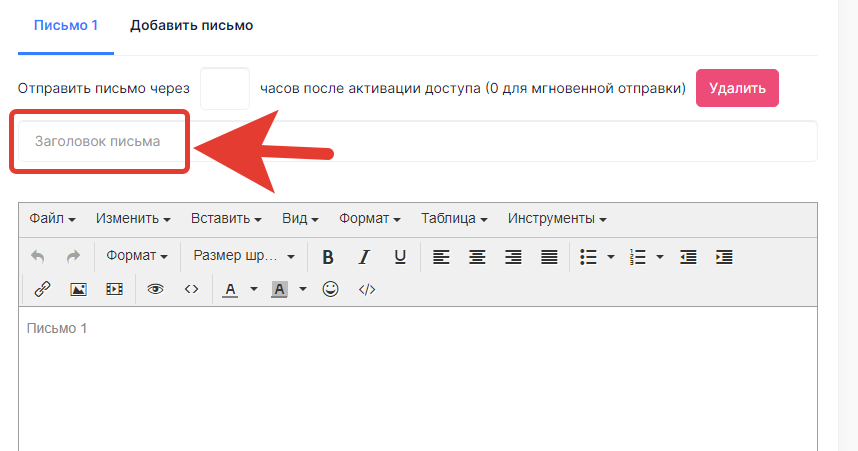Toggle italic formatting
The height and width of the screenshot is (451, 858).
[x=364, y=257]
